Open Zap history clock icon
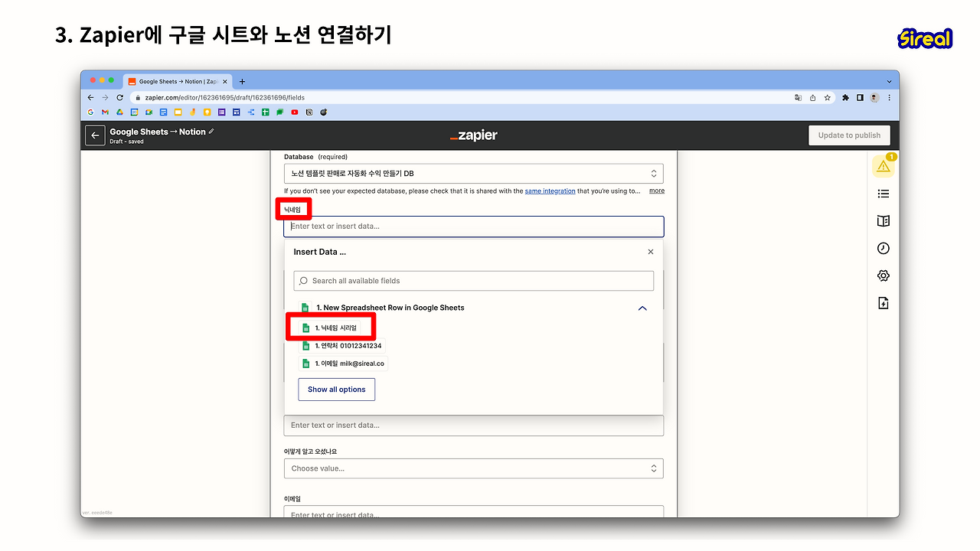This screenshot has width=980, height=551. 884,248
